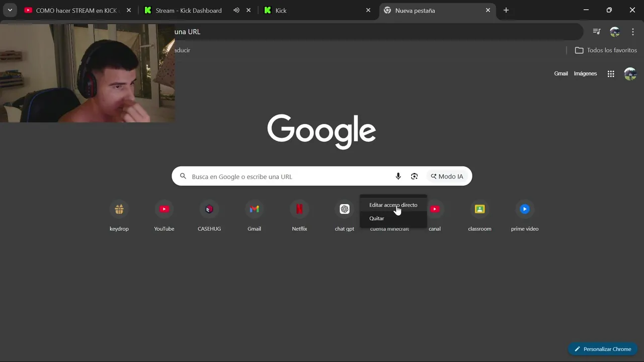This screenshot has height=362, width=644.
Task: Open the Chrome three-dot menu
Action: pos(633,32)
